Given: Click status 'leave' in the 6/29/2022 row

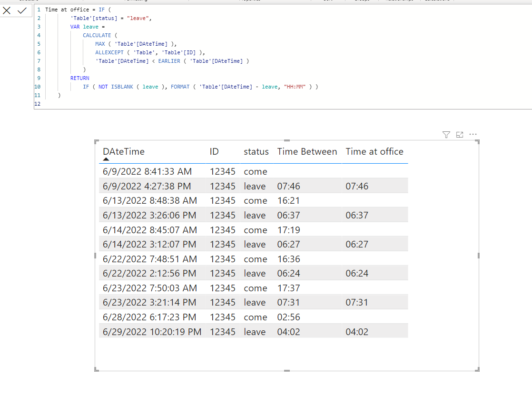Looking at the screenshot, I should [255, 332].
